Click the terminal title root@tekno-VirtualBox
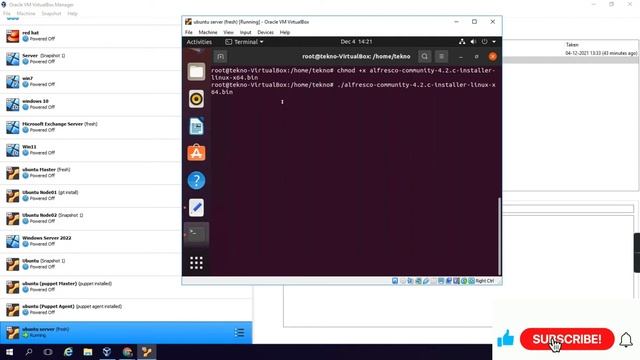This screenshot has height=360, width=640. tap(356, 56)
